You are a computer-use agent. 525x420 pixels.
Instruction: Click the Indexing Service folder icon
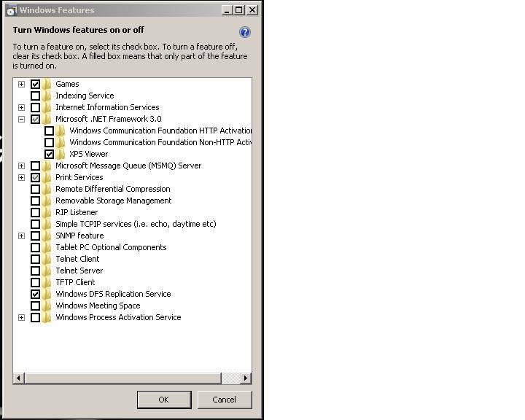pyautogui.click(x=47, y=96)
